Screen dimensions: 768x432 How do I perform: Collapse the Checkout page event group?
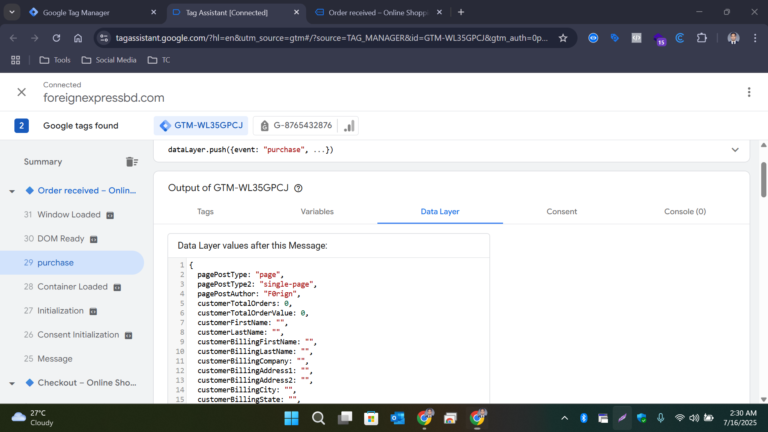coord(12,383)
